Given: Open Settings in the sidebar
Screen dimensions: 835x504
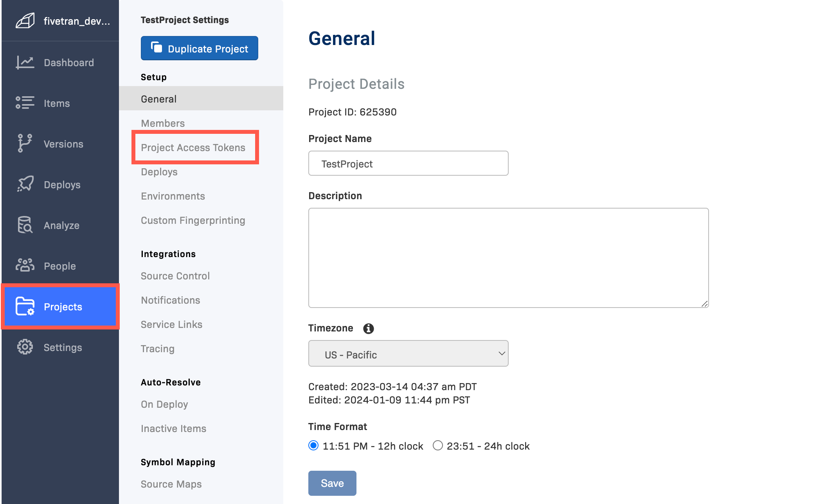Looking at the screenshot, I should 60,347.
